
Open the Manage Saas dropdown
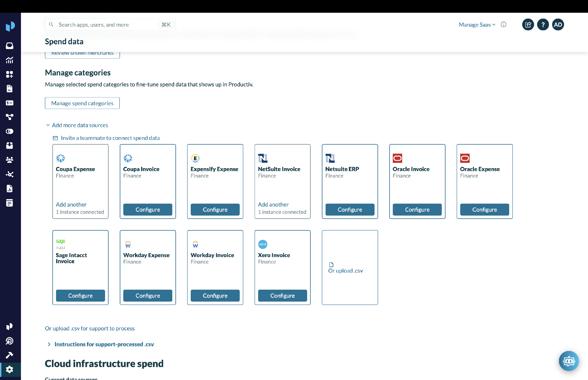tap(477, 25)
